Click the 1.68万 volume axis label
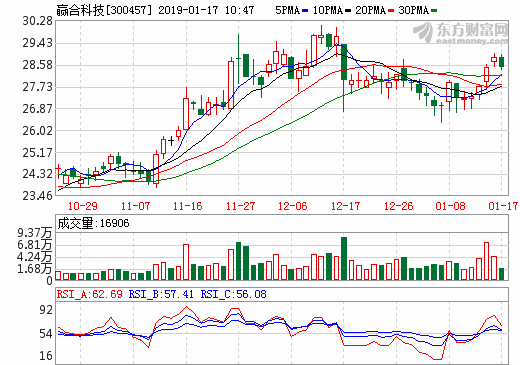The height and width of the screenshot is (365, 520). (x=35, y=269)
